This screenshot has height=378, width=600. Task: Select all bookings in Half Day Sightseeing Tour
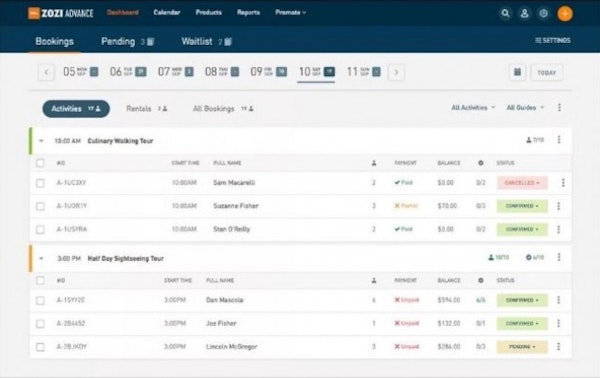tap(40, 280)
